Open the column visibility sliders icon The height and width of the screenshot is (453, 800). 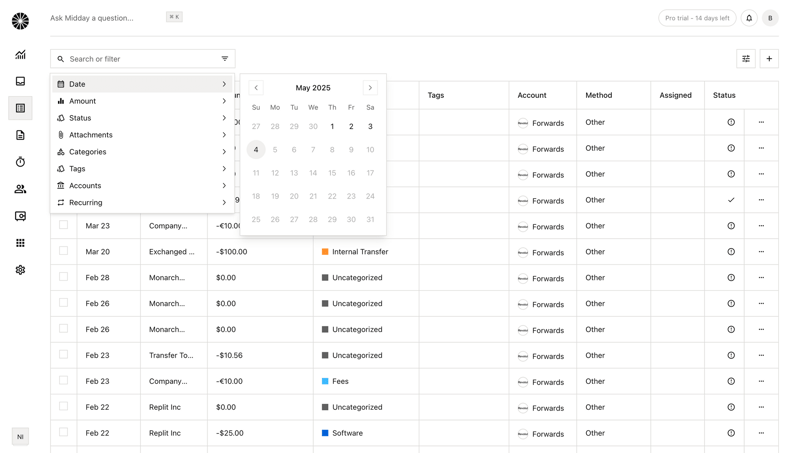point(746,59)
